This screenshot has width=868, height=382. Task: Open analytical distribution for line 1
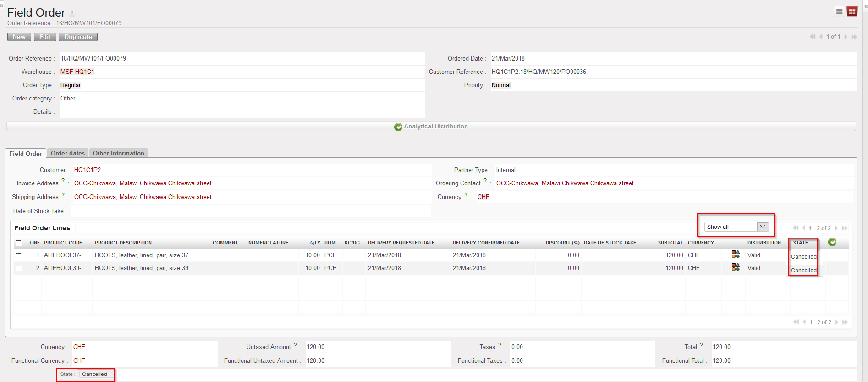tap(736, 255)
